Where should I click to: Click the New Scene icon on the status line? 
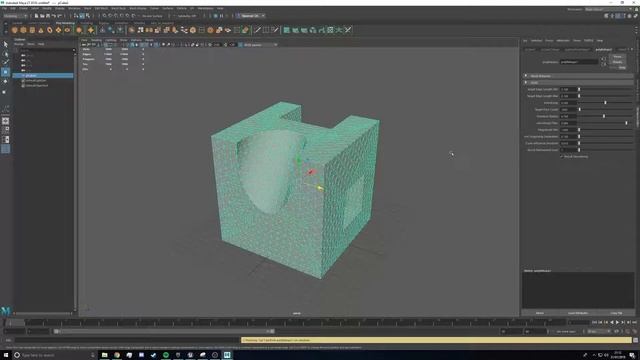(x=36, y=16)
